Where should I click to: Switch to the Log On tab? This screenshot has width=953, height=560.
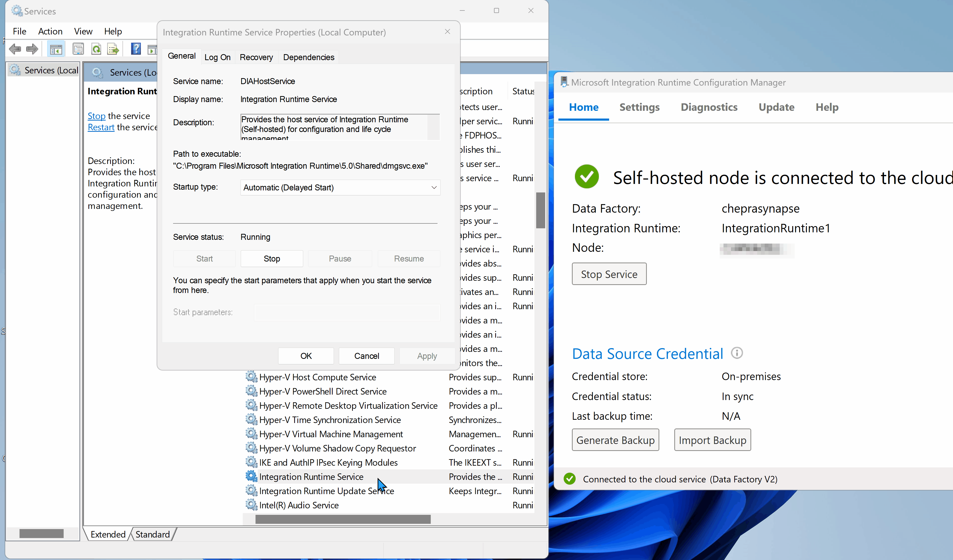pyautogui.click(x=218, y=57)
